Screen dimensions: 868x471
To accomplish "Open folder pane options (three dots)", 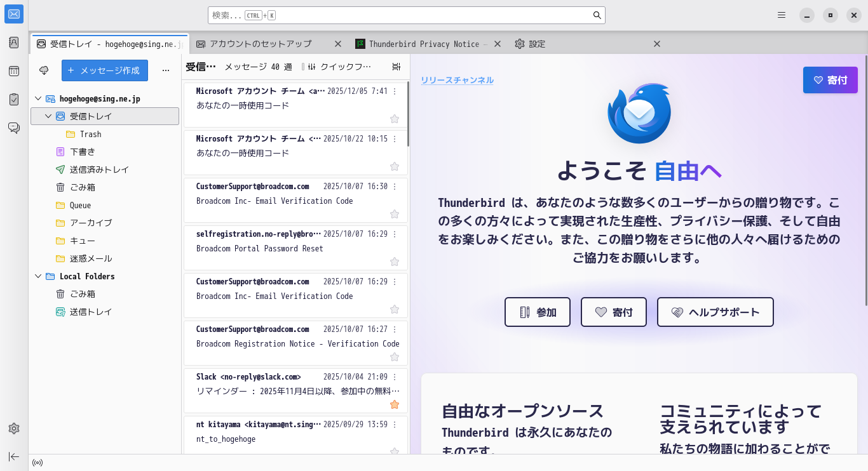I will tap(166, 70).
